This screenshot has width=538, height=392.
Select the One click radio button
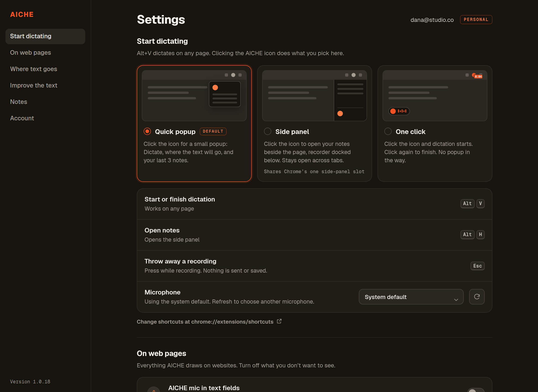click(x=388, y=131)
